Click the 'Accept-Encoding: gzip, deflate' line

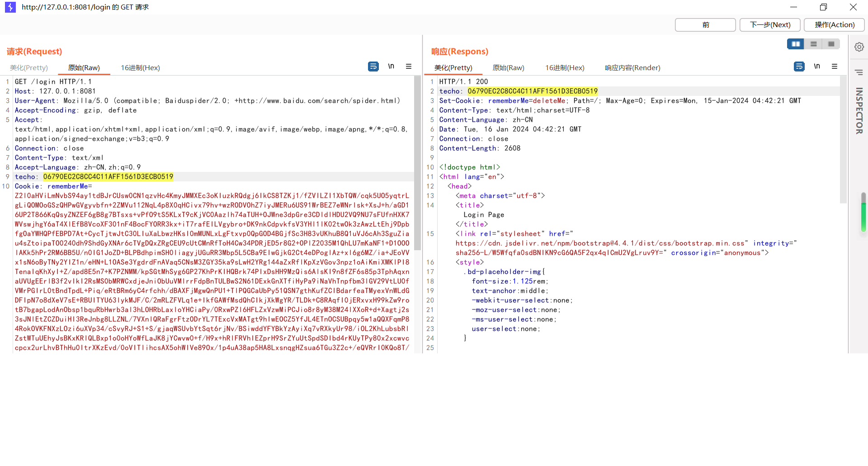(75, 110)
